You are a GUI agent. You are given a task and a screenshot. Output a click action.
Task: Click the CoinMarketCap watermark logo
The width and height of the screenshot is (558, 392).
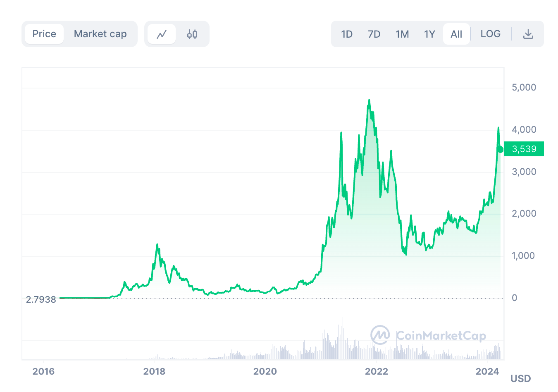[428, 335]
